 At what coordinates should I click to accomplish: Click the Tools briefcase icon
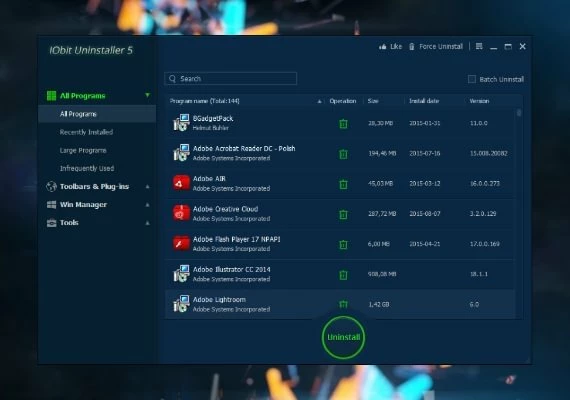point(52,223)
